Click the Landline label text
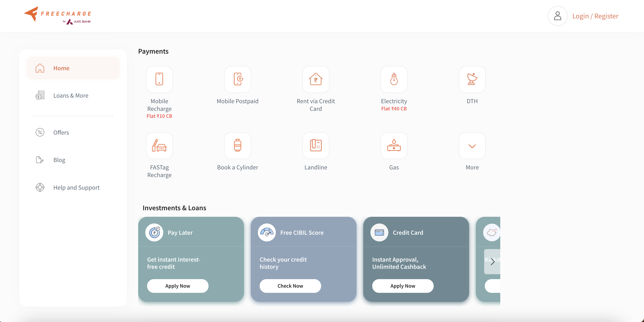The image size is (644, 322). 316,167
